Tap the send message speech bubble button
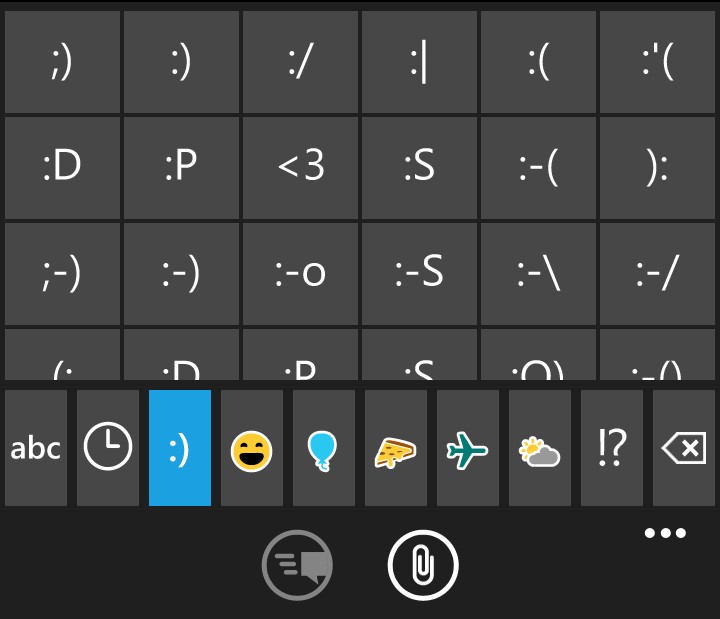This screenshot has height=619, width=720. click(297, 565)
